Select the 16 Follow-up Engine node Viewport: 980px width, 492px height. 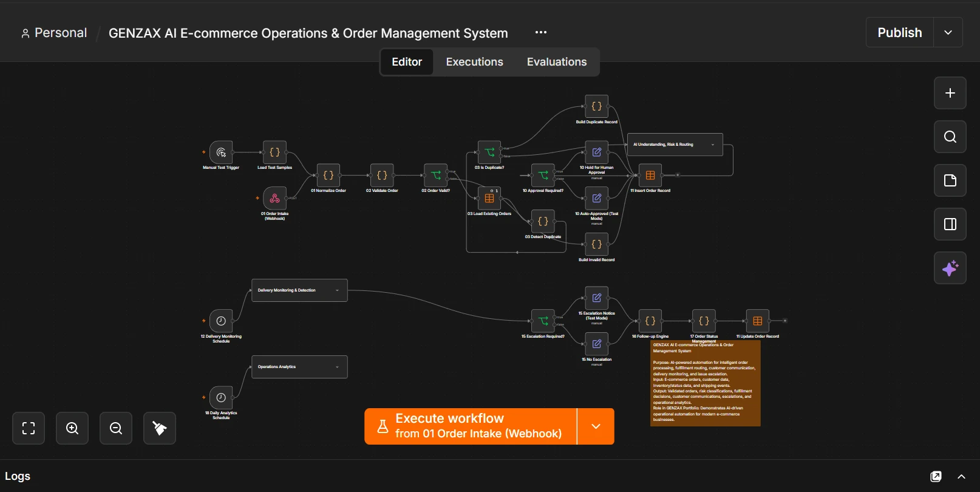tap(650, 321)
